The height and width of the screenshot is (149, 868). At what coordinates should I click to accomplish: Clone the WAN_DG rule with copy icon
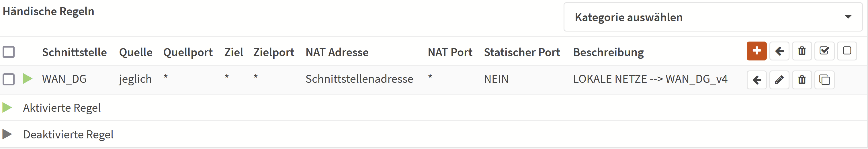point(824,80)
